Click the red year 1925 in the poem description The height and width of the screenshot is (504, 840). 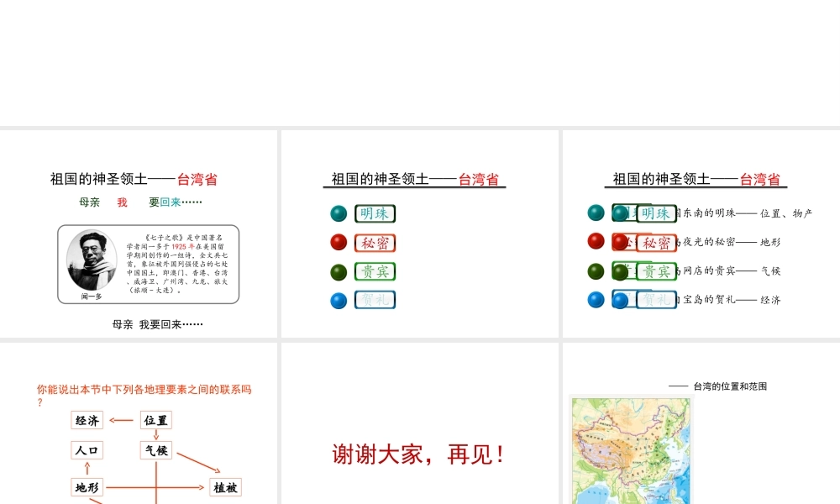tap(179, 246)
